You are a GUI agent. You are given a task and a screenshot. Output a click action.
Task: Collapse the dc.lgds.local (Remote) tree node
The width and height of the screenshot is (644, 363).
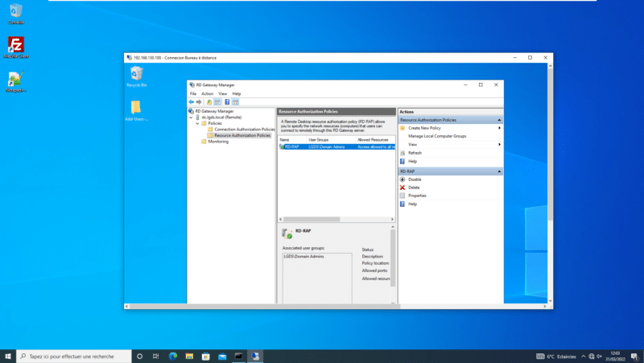coord(192,118)
